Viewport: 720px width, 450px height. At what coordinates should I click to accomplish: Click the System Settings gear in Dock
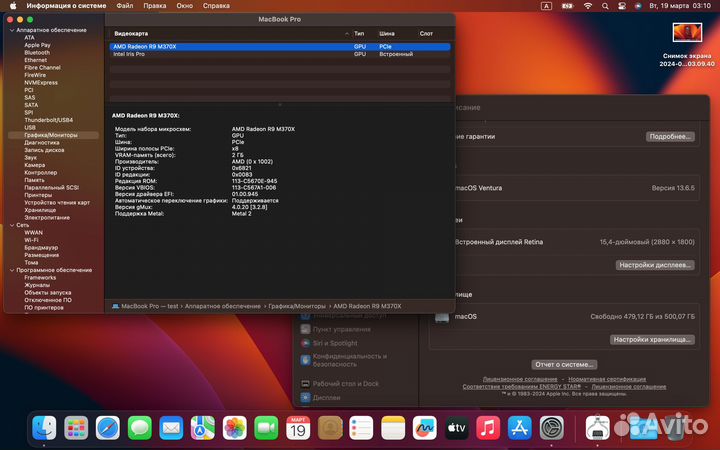tap(551, 428)
